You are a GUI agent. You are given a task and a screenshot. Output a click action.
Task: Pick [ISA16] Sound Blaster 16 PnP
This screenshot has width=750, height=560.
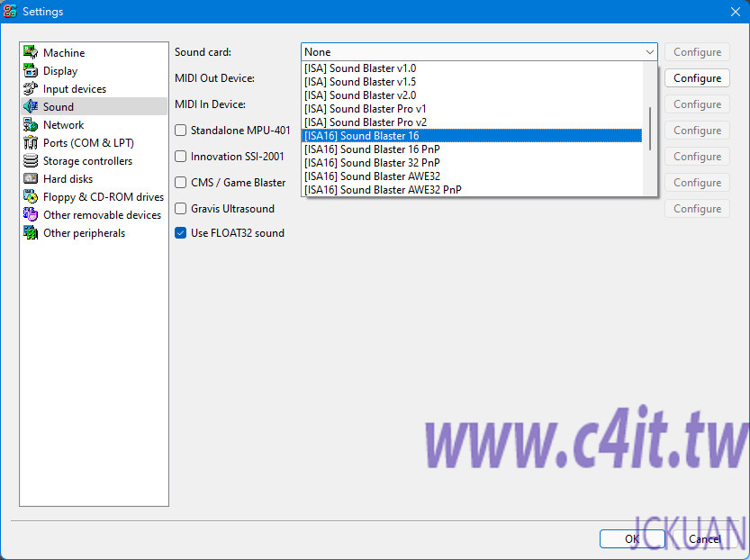[x=472, y=149]
